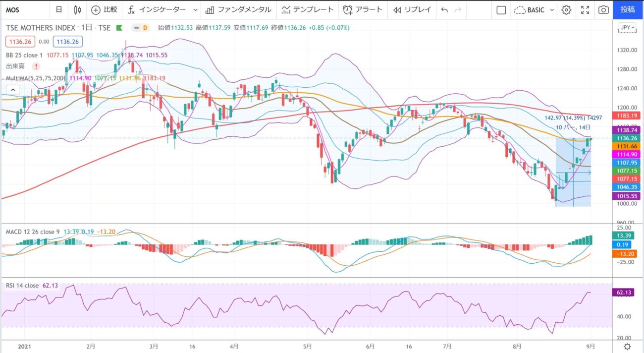Undo the last chart action

tap(444, 9)
